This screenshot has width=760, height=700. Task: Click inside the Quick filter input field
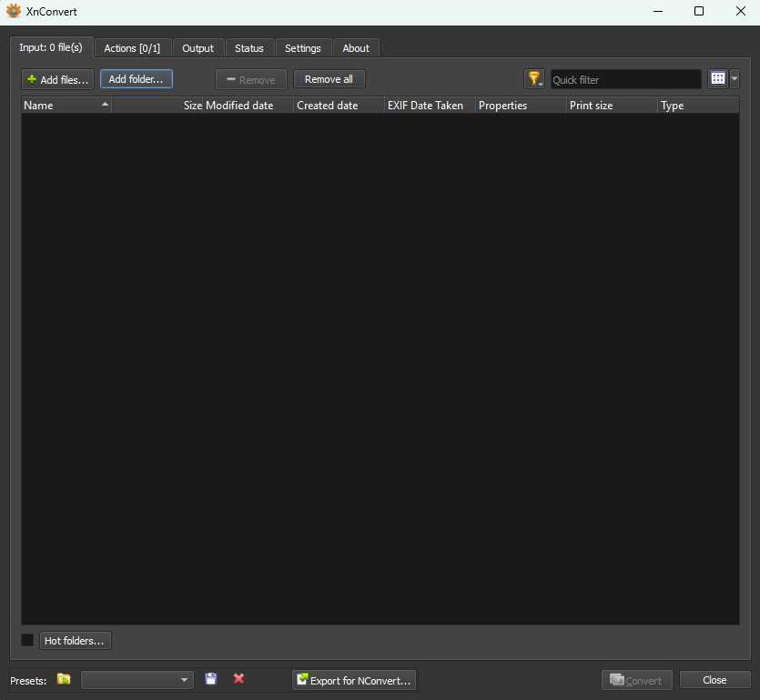click(x=625, y=79)
